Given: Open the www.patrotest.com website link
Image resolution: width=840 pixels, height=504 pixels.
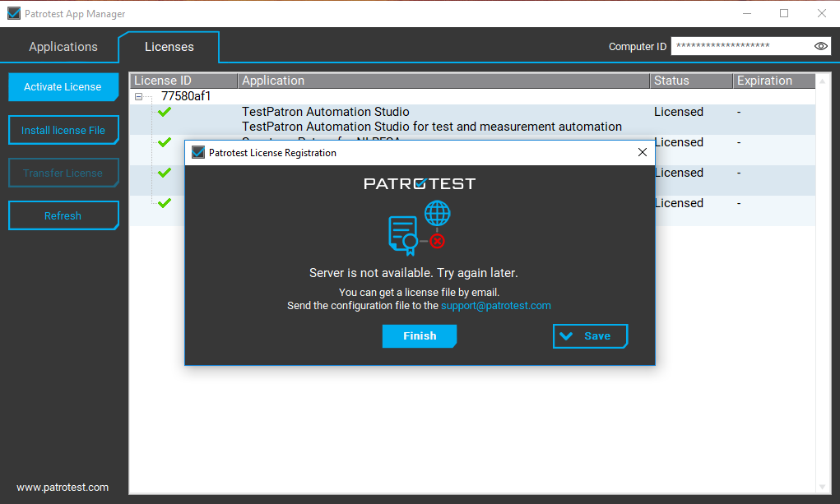Looking at the screenshot, I should coord(63,487).
